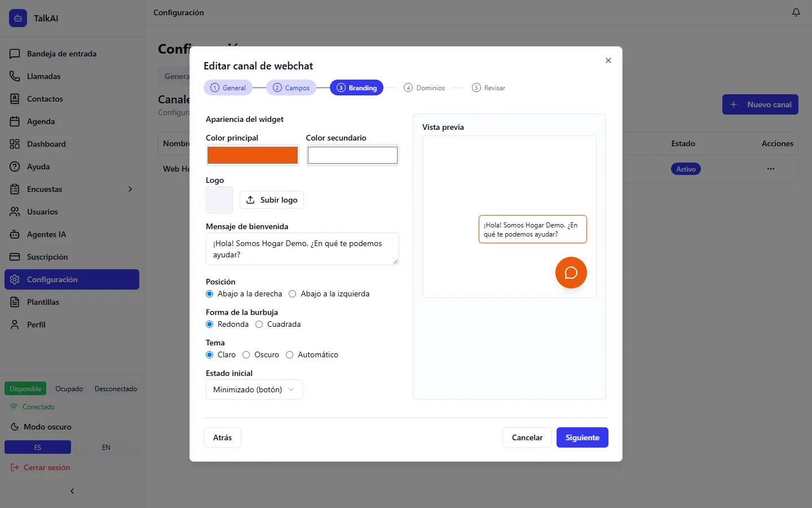Click the Subir logo button
Image resolution: width=812 pixels, height=508 pixels.
(x=272, y=200)
